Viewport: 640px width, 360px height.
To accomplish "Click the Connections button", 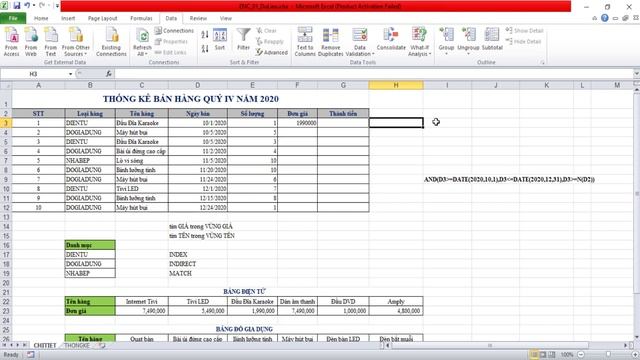I will point(174,31).
